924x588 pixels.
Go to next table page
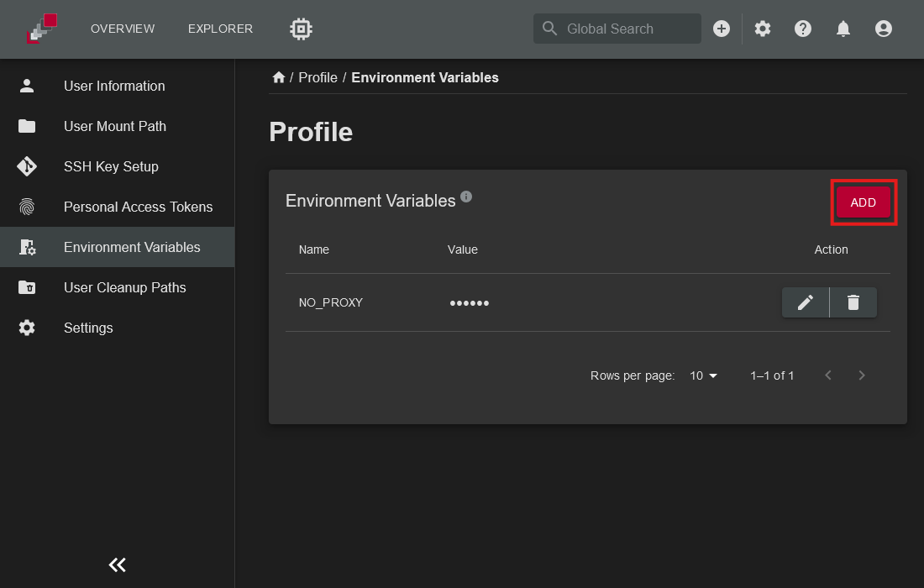[862, 375]
